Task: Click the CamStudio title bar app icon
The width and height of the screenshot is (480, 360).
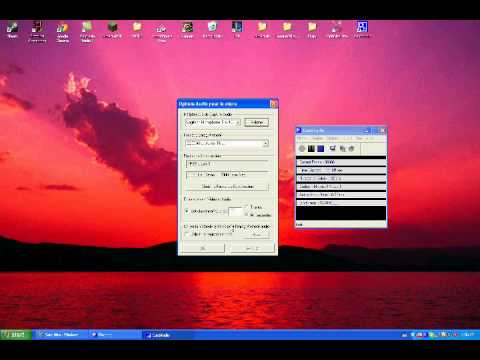Action: point(299,130)
